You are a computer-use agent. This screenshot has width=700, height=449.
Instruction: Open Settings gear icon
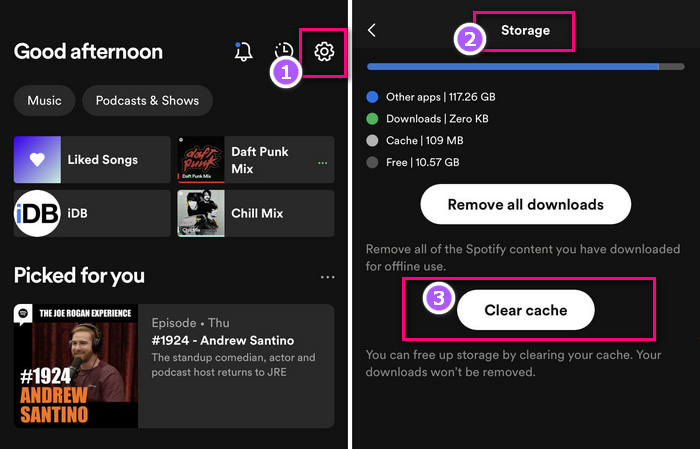tap(324, 52)
